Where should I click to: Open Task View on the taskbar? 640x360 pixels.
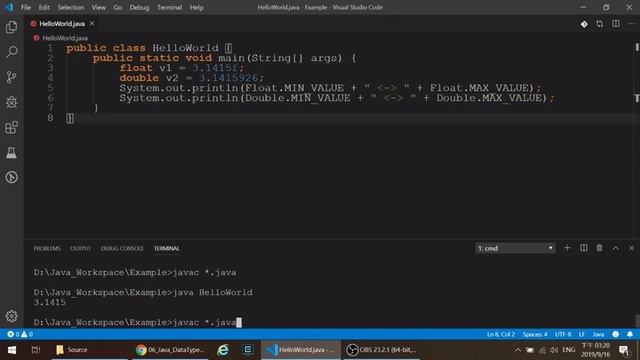(36, 350)
